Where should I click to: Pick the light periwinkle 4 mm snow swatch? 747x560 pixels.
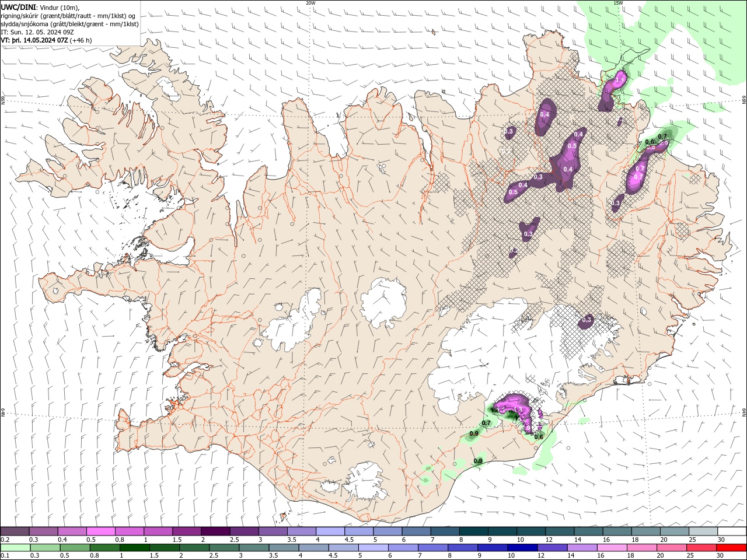(x=330, y=531)
